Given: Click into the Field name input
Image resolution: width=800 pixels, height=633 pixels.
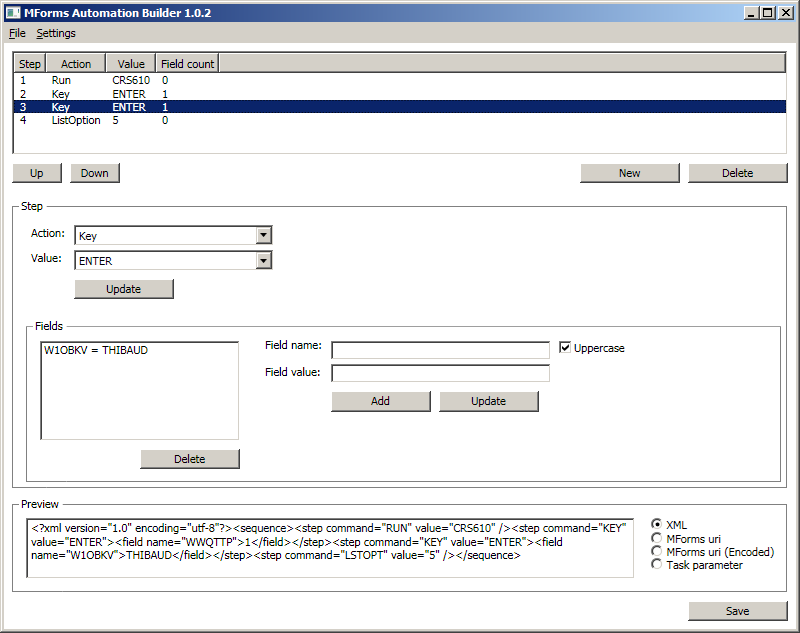Looking at the screenshot, I should 440,350.
